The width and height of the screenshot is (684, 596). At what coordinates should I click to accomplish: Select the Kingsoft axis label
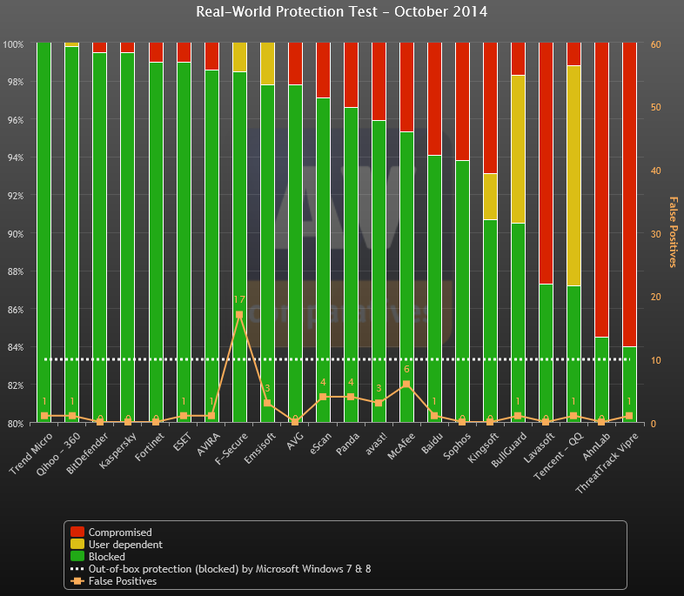point(483,447)
